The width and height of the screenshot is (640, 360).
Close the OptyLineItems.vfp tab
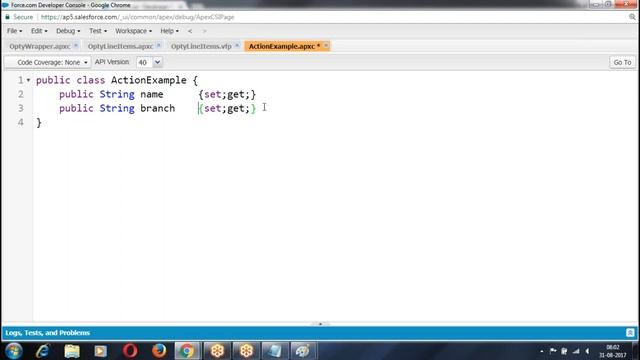(x=237, y=45)
